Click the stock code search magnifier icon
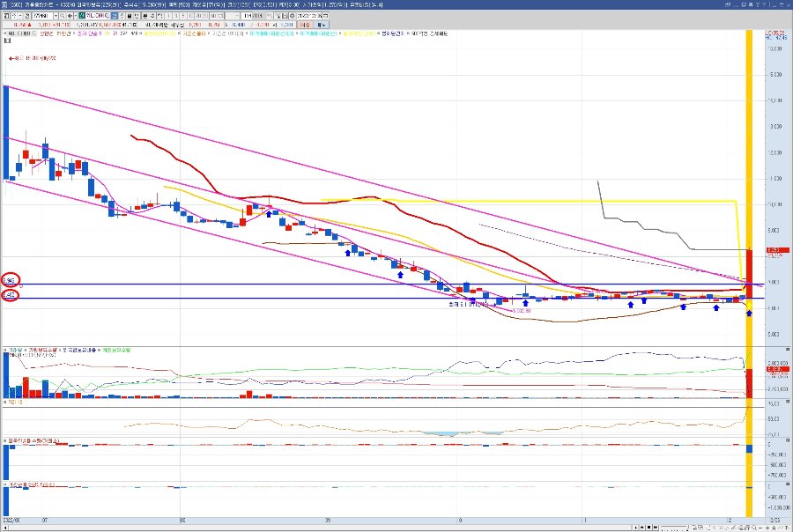This screenshot has height=532, width=793. [63, 16]
